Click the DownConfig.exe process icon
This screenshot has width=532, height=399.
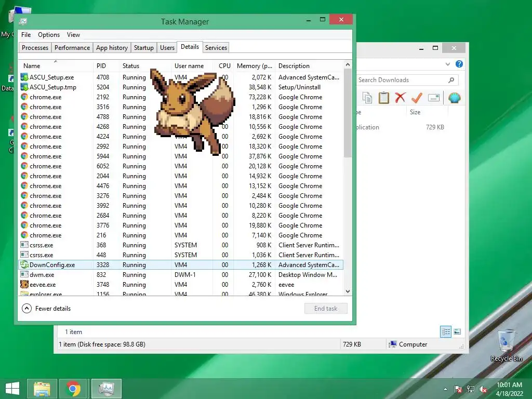tap(24, 264)
